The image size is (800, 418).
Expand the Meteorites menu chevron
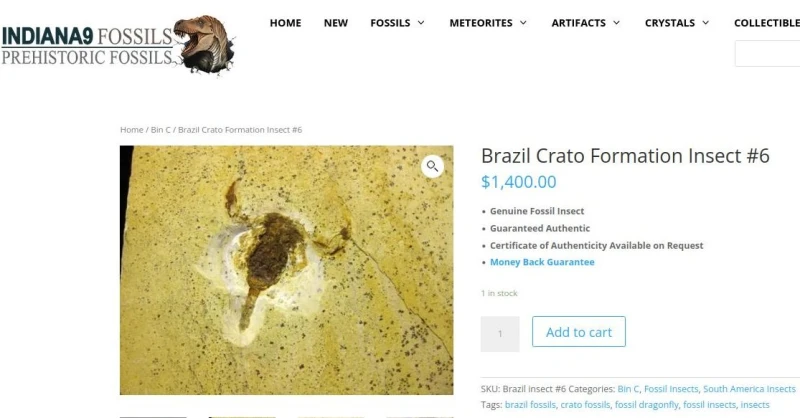tap(523, 22)
